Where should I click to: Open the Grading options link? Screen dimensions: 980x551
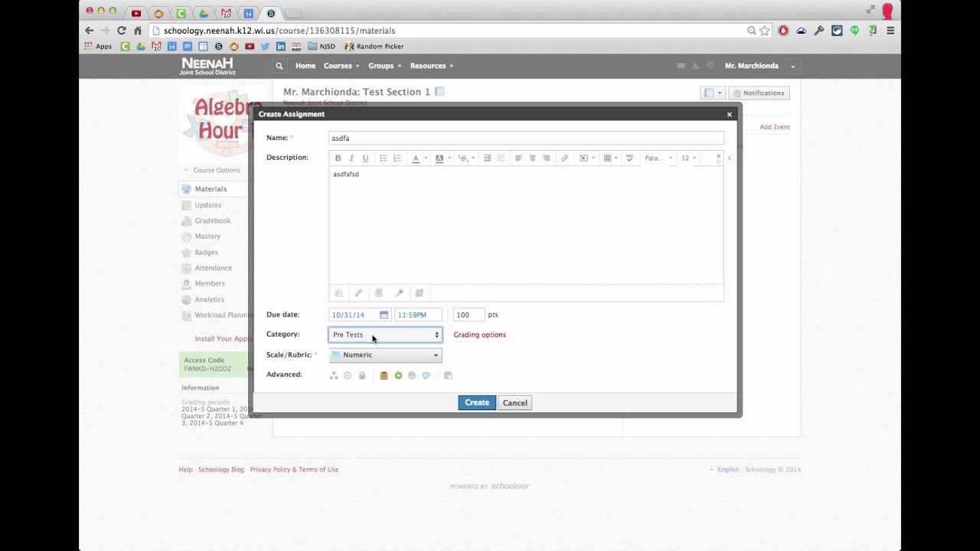click(x=479, y=334)
